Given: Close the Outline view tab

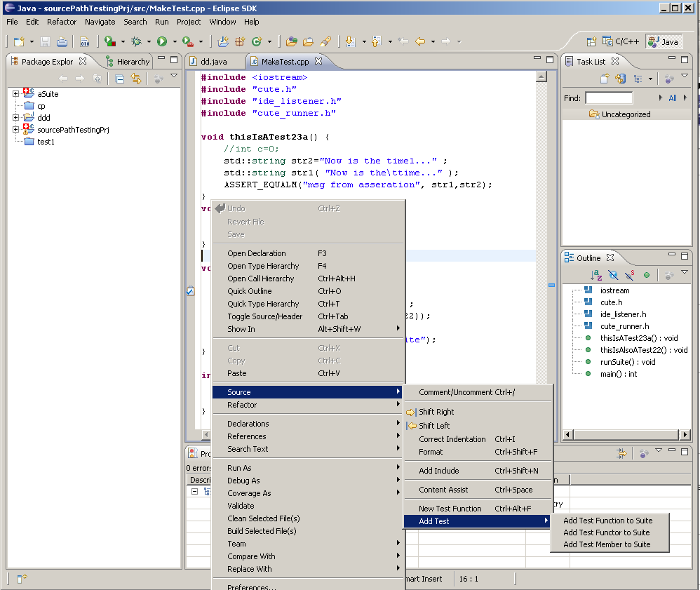Looking at the screenshot, I should (x=610, y=257).
